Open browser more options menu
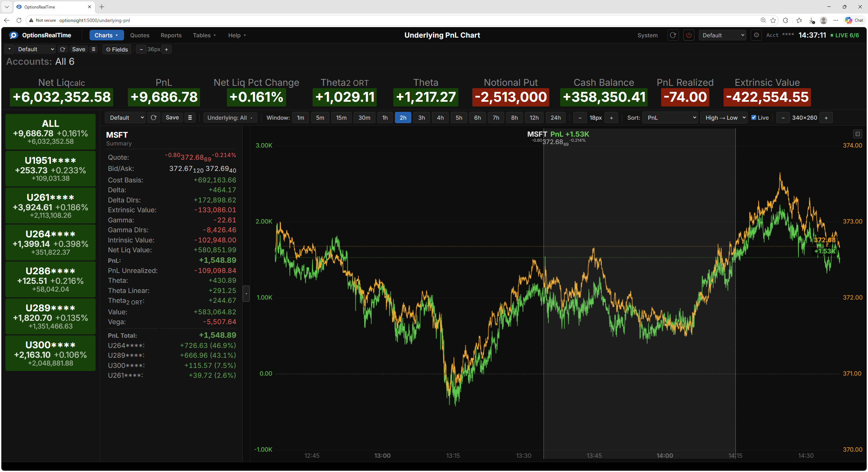 pyautogui.click(x=836, y=20)
